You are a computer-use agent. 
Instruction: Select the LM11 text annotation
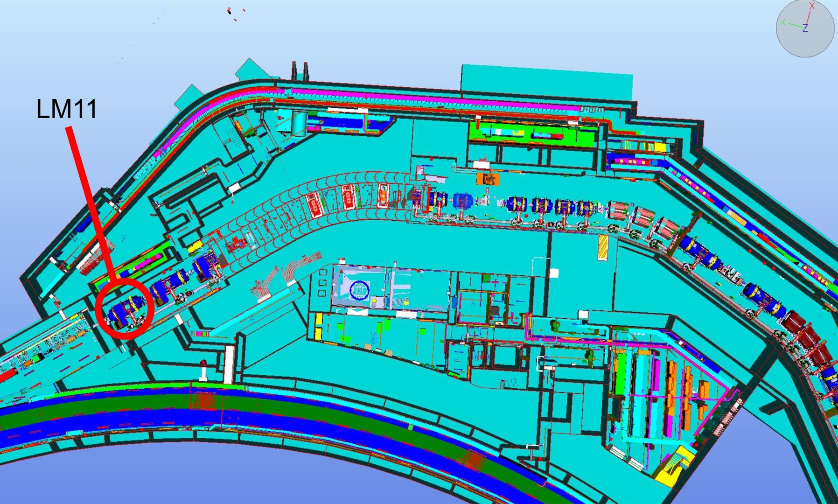[x=67, y=110]
